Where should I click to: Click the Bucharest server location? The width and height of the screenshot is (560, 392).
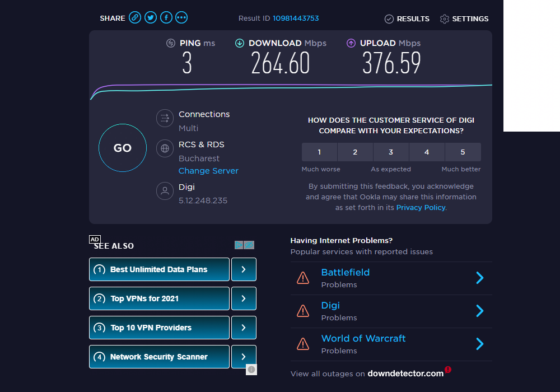click(199, 158)
